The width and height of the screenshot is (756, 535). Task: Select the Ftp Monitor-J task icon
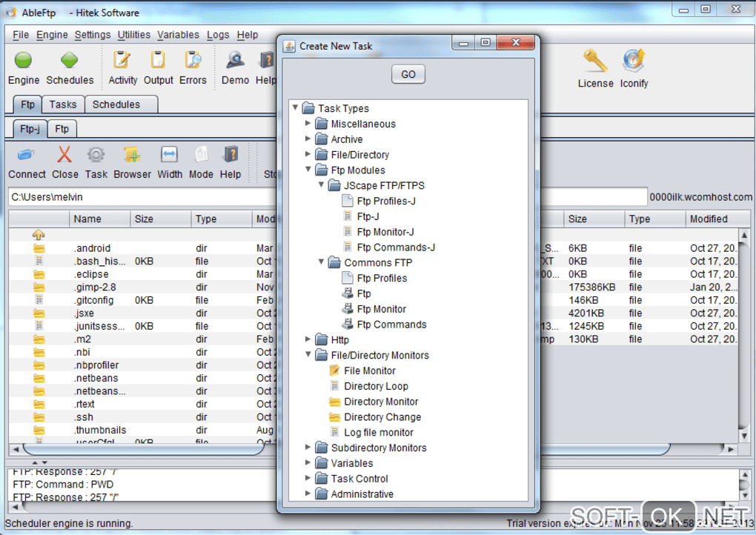click(x=348, y=232)
